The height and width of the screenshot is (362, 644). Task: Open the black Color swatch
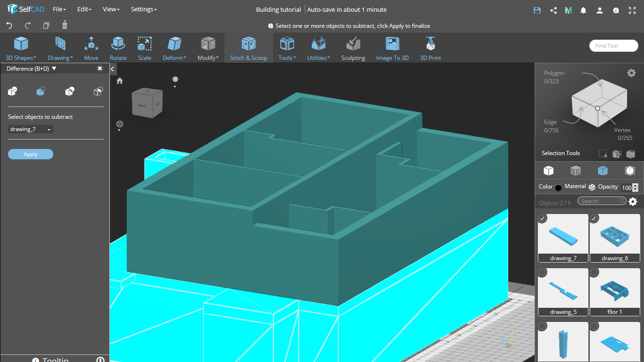558,188
